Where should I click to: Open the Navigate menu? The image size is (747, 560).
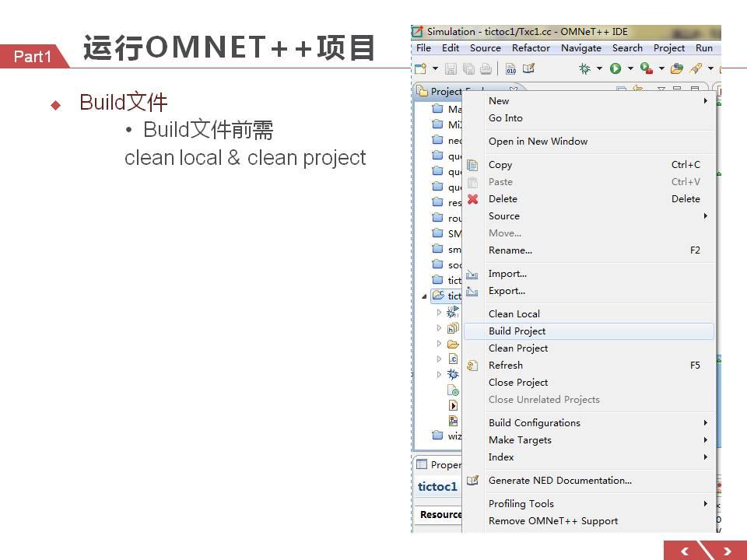coord(581,47)
